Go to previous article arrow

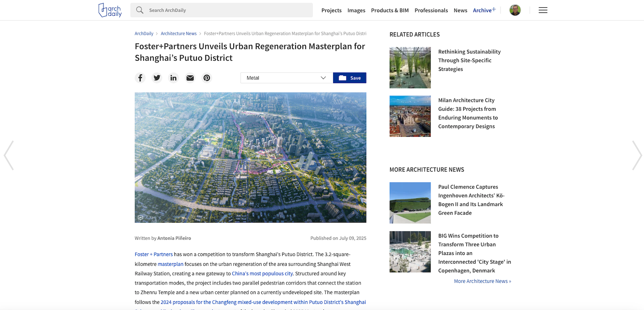tap(8, 155)
